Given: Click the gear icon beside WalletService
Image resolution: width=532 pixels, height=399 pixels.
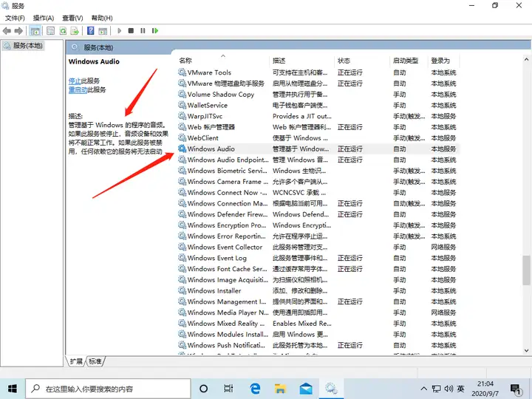Looking at the screenshot, I should [x=183, y=105].
